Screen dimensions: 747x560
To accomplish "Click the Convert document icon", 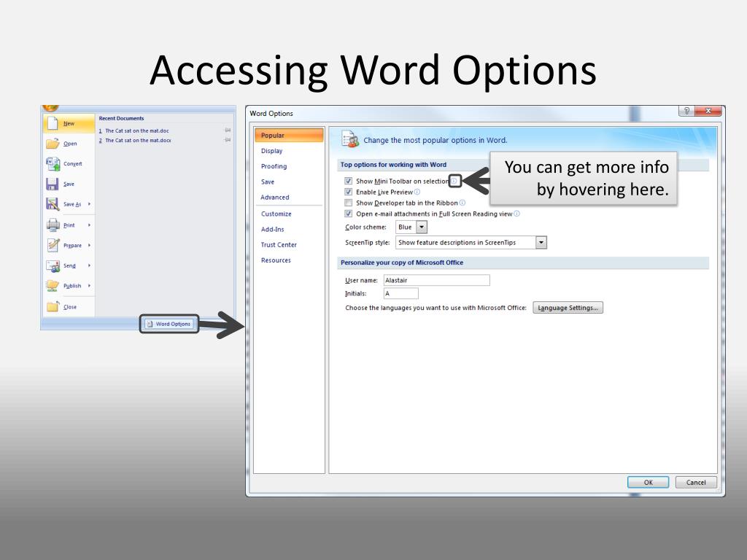I will click(53, 164).
